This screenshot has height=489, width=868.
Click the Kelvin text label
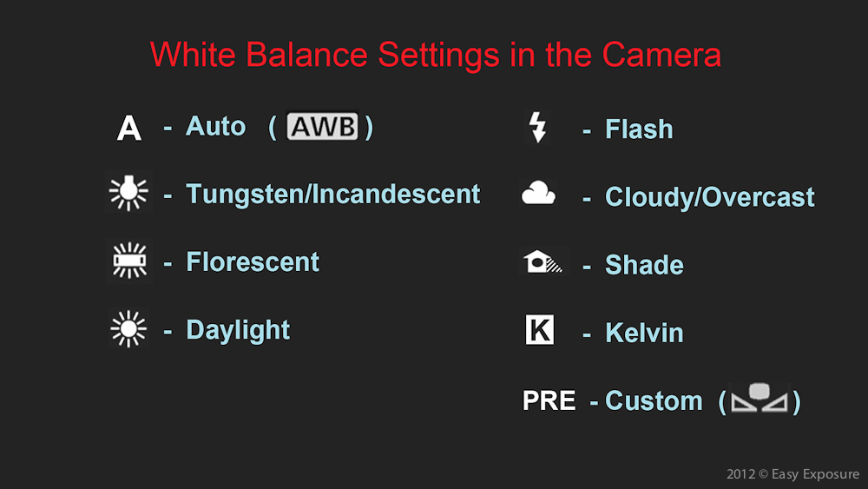(x=644, y=333)
